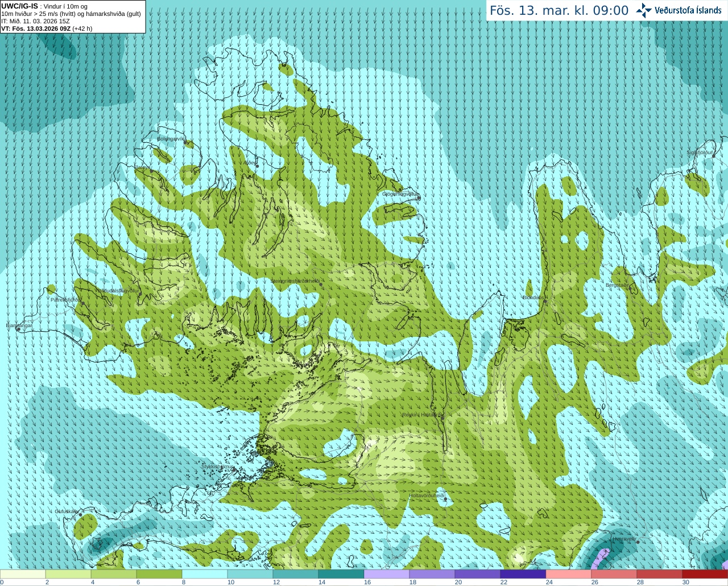Click the legend value 16
Viewport: 728px width, 586px height.
click(367, 582)
